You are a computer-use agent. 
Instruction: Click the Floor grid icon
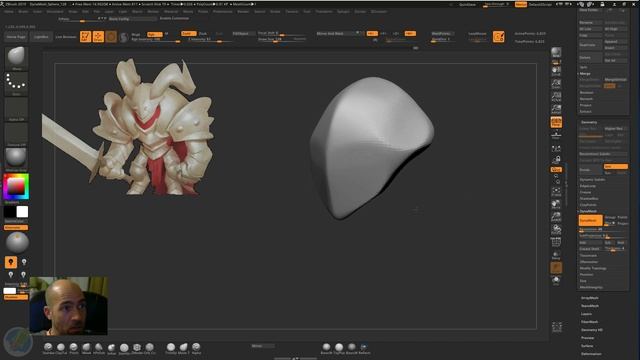click(556, 134)
